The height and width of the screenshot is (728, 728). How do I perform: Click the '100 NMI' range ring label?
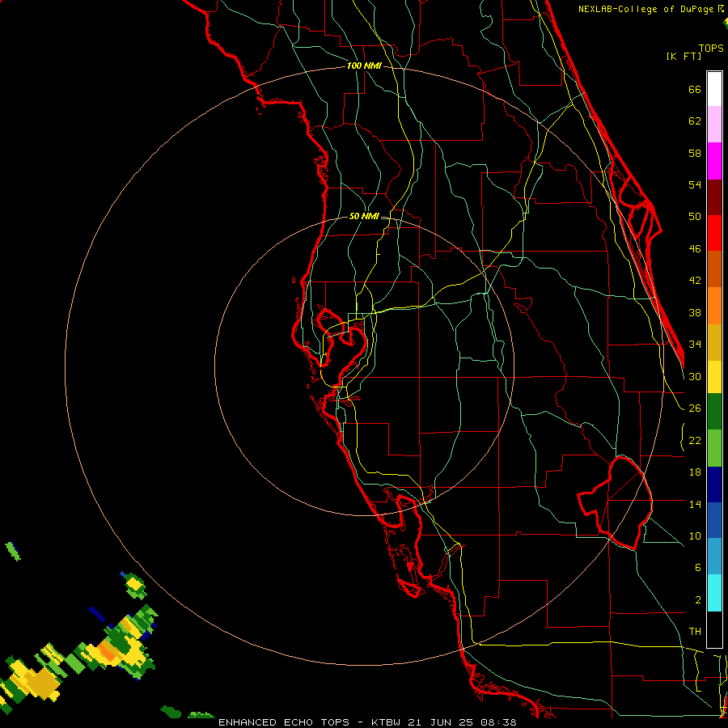pos(364,66)
